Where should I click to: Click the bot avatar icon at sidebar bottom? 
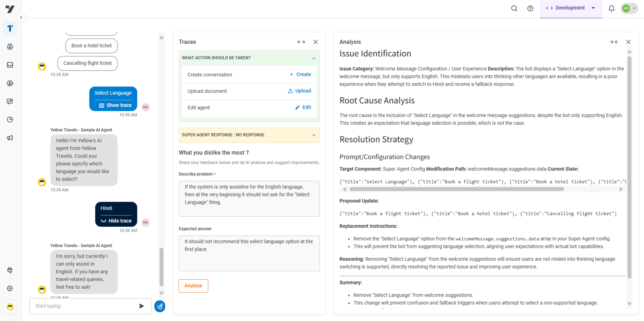pos(10,307)
